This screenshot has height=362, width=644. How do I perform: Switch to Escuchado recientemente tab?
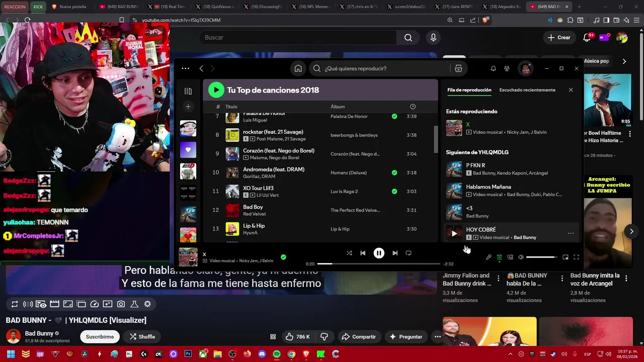point(527,90)
